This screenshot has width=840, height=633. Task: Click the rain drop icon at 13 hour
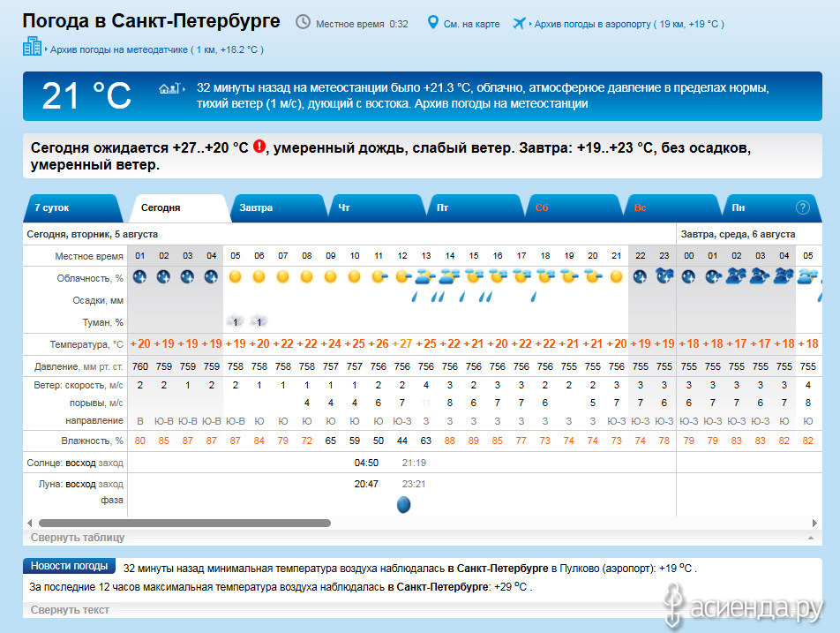coord(415,297)
